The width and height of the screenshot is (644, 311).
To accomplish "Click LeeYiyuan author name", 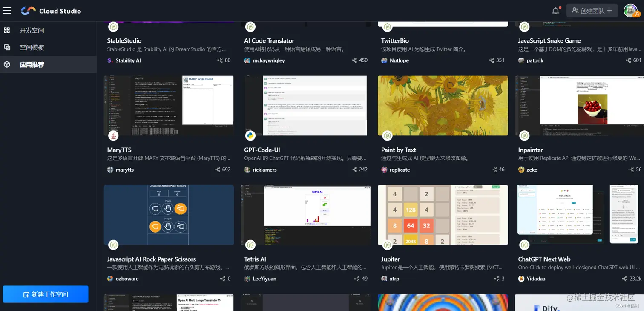I will pos(264,279).
